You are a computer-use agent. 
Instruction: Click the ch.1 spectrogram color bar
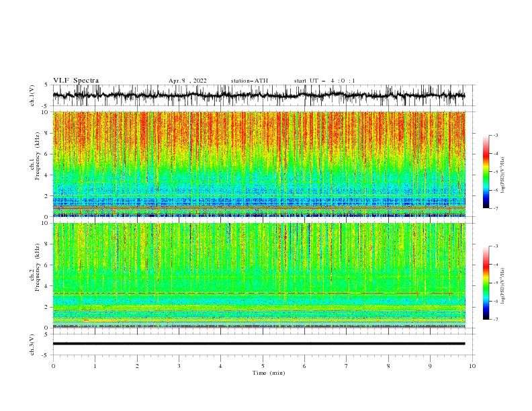click(486, 172)
